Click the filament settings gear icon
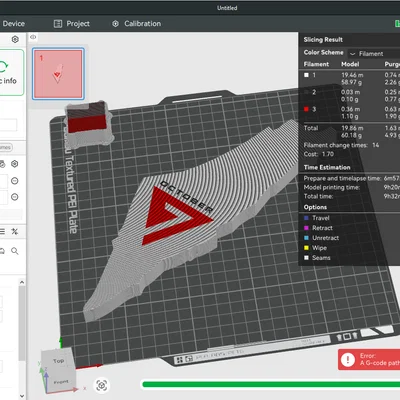 (14, 164)
